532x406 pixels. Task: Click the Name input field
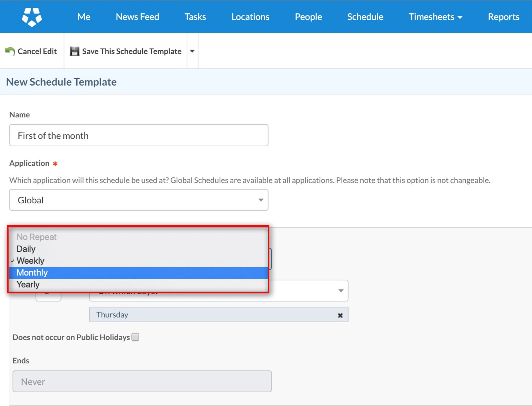coord(139,135)
